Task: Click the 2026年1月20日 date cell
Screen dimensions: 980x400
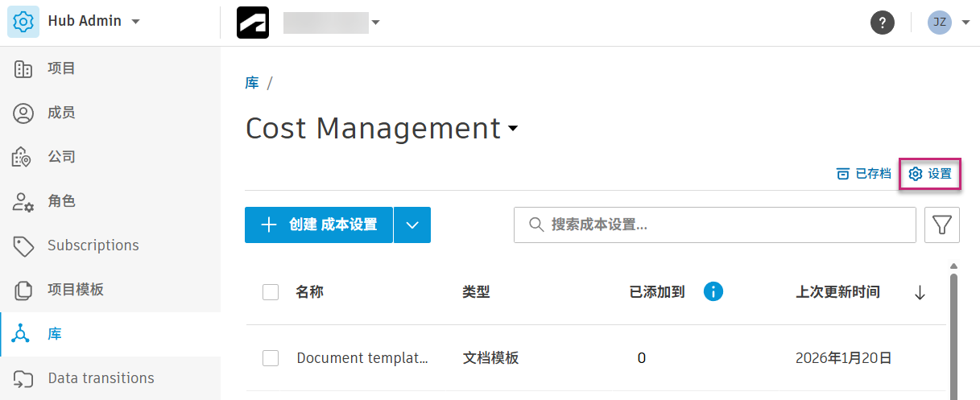Action: point(843,358)
